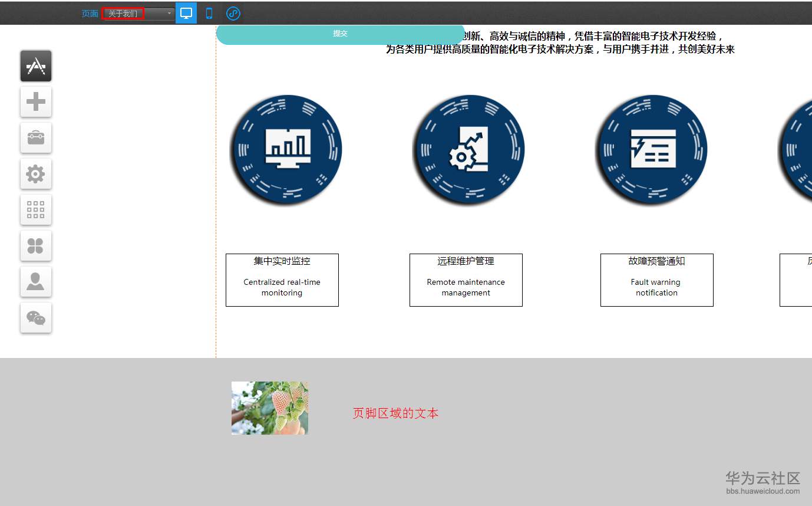
Task: Click the 页面 label in top bar
Action: (90, 14)
